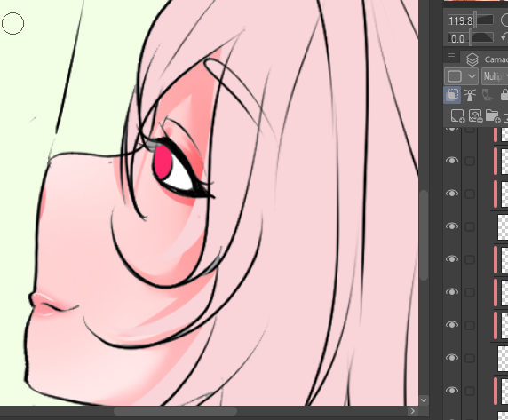Viewport: 508px width, 420px height.
Task: Open the Multiply blending mode dropdown
Action: 495,76
